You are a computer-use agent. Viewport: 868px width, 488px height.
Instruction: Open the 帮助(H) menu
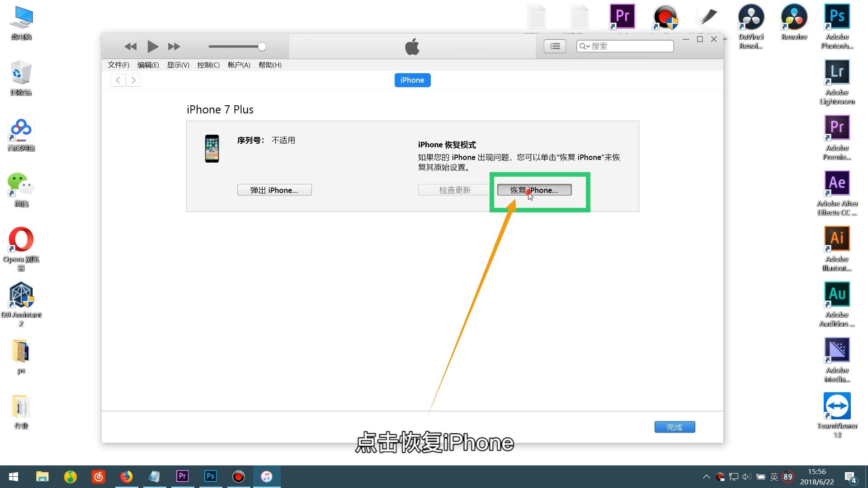(270, 65)
